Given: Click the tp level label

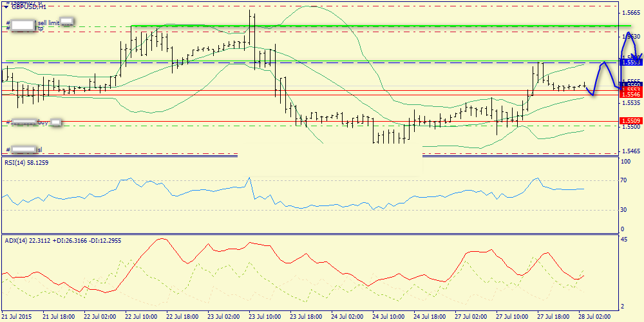Looking at the screenshot, I should click(41, 29).
